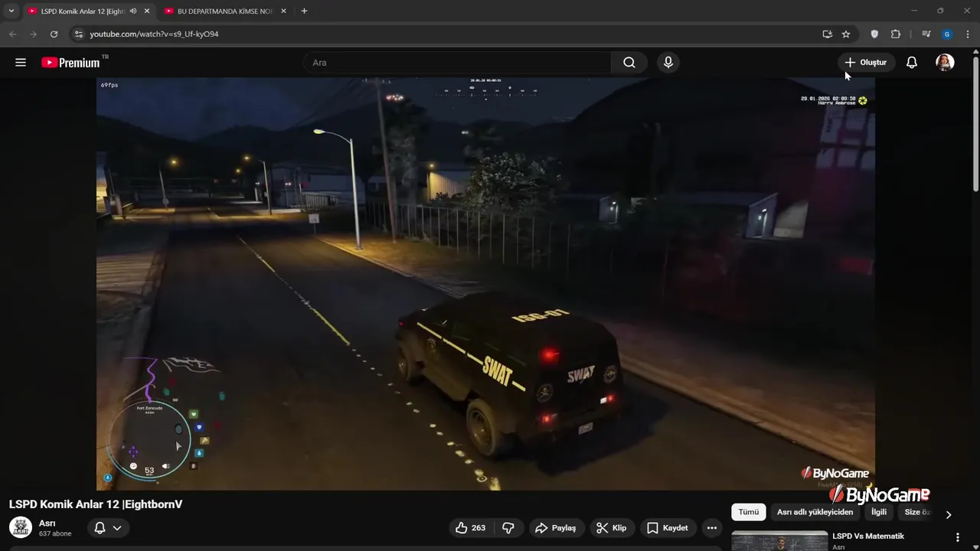Switch to LSPD Komik Anlar 12 tab
The image size is (980, 551).
pos(82,11)
